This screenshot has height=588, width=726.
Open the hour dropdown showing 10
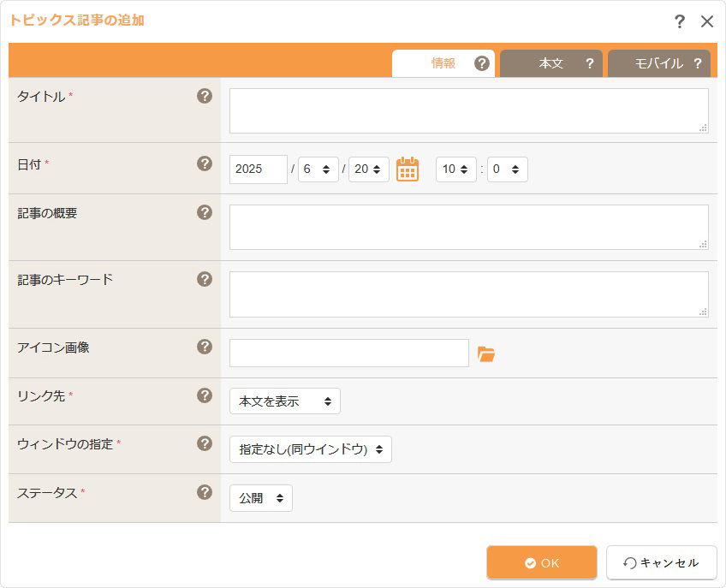pyautogui.click(x=456, y=169)
